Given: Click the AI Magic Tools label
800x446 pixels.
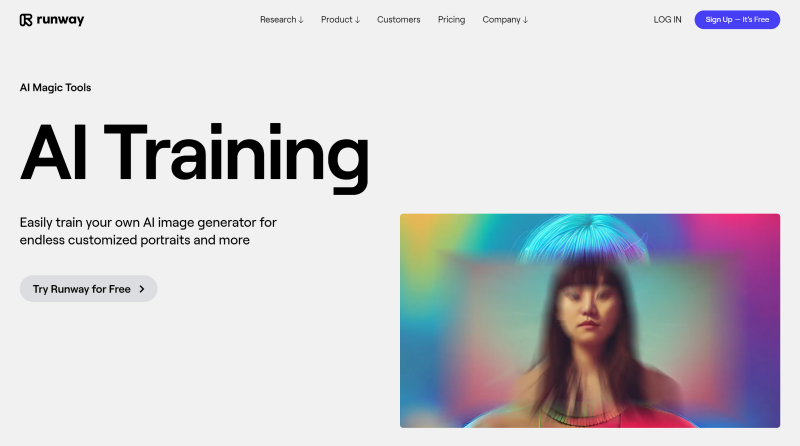Looking at the screenshot, I should pyautogui.click(x=55, y=87).
